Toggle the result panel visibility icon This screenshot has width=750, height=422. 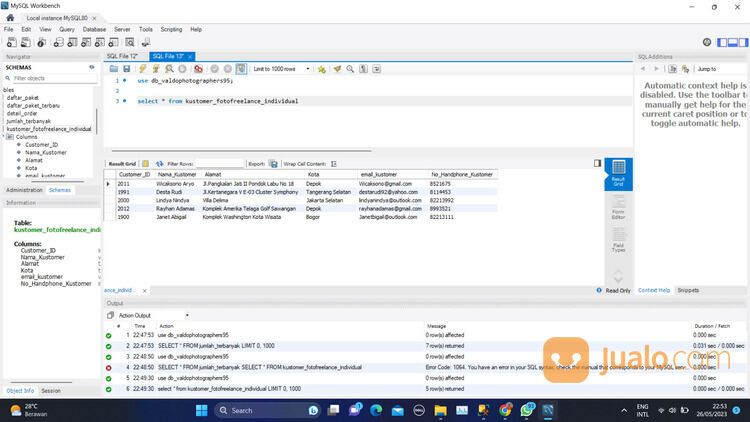pyautogui.click(x=597, y=163)
